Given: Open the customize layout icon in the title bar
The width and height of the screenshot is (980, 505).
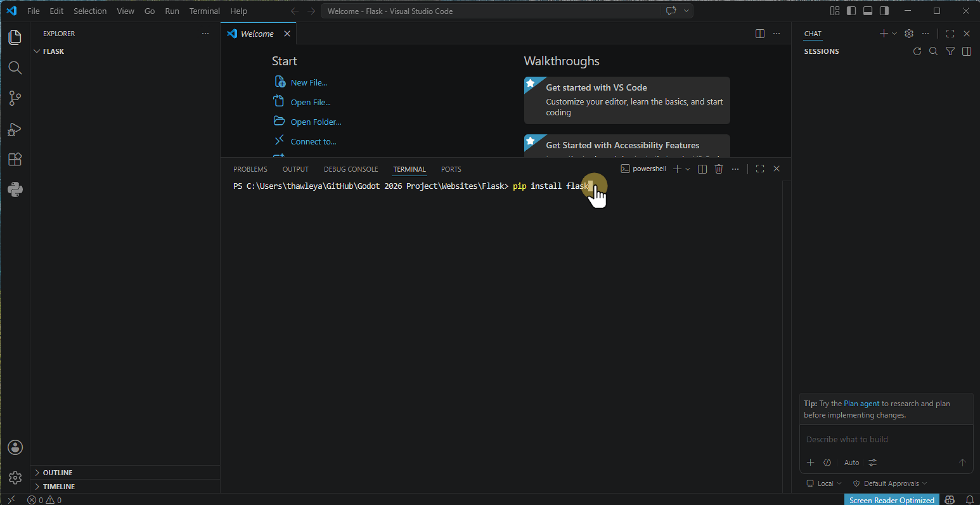Looking at the screenshot, I should coord(834,11).
